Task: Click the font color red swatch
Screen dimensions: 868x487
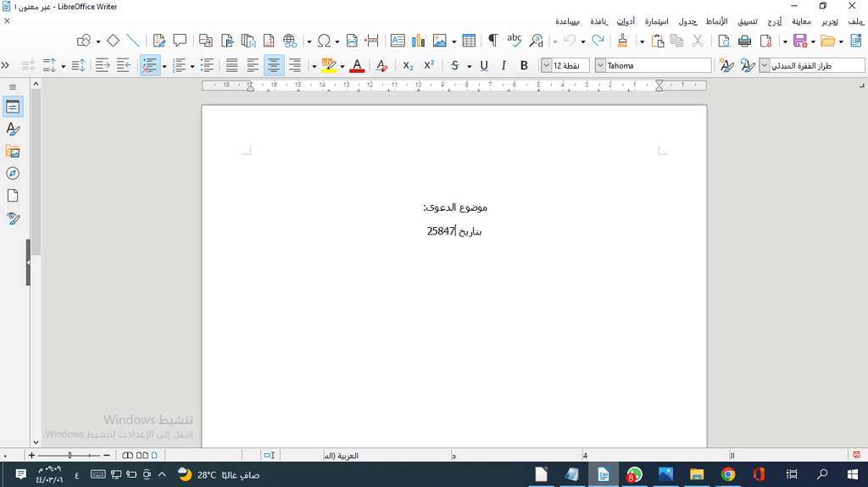Action: coord(357,65)
